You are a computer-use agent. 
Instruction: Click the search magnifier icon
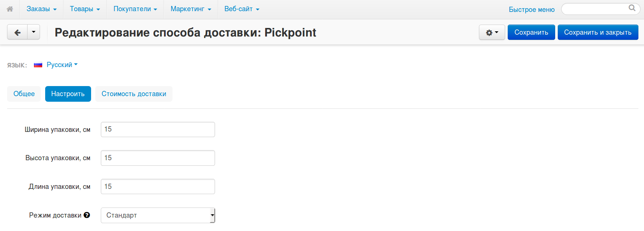click(x=632, y=8)
